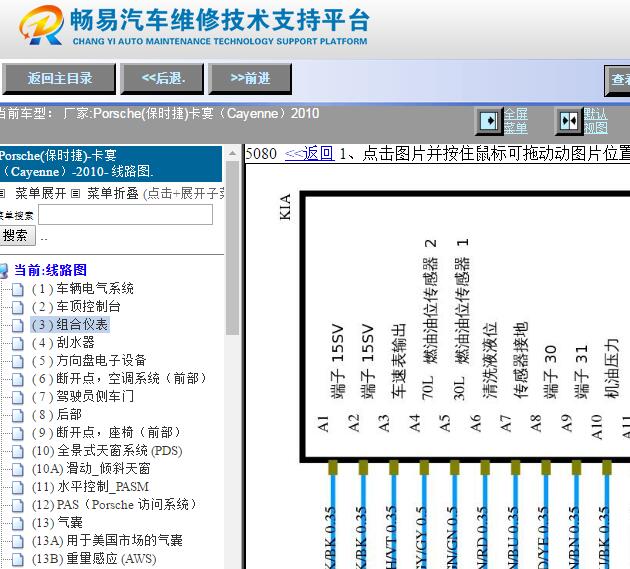Click the left panel scrollbar up arrow
630x569 pixels.
pyautogui.click(x=232, y=154)
